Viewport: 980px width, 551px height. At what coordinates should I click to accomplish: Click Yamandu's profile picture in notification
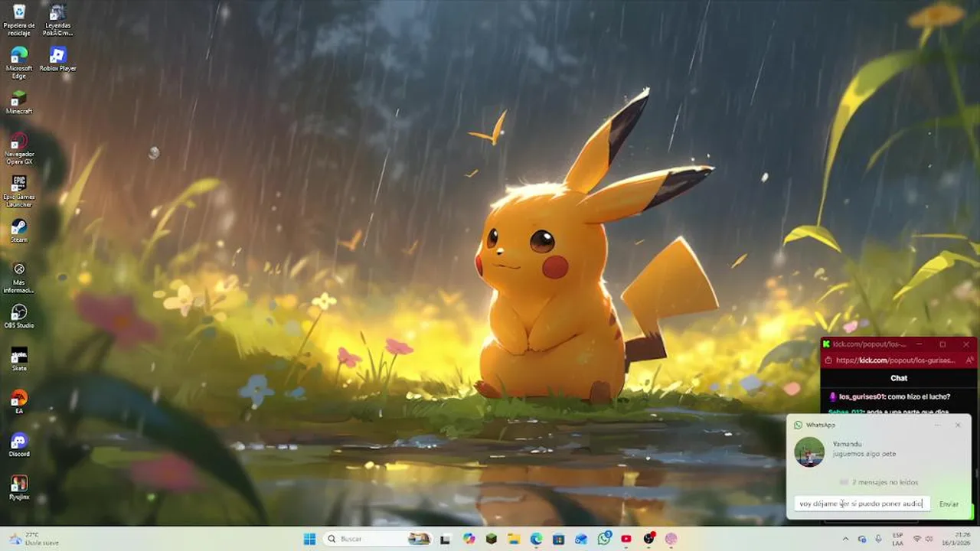point(809,452)
